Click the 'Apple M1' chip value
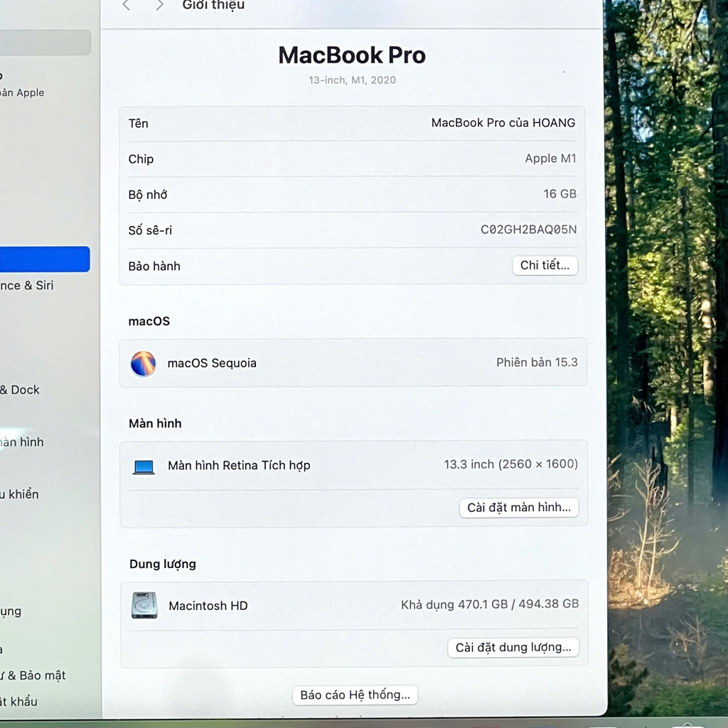This screenshot has width=728, height=728. click(551, 159)
